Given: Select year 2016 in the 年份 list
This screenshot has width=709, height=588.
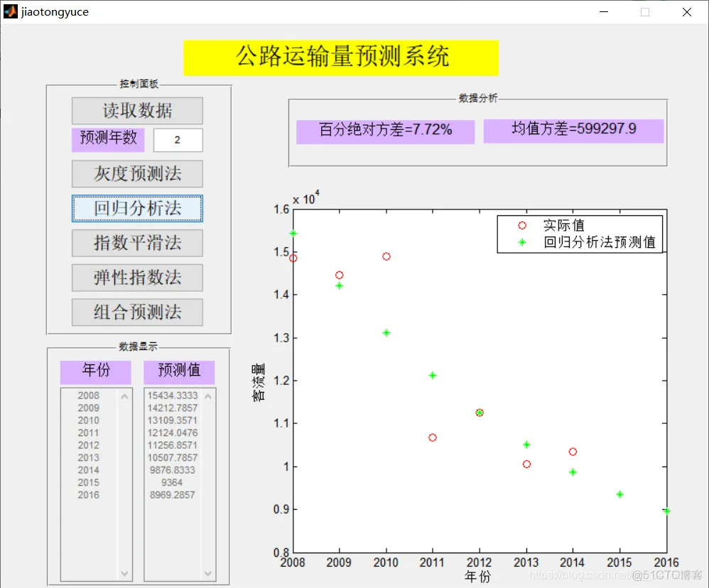Looking at the screenshot, I should (88, 494).
